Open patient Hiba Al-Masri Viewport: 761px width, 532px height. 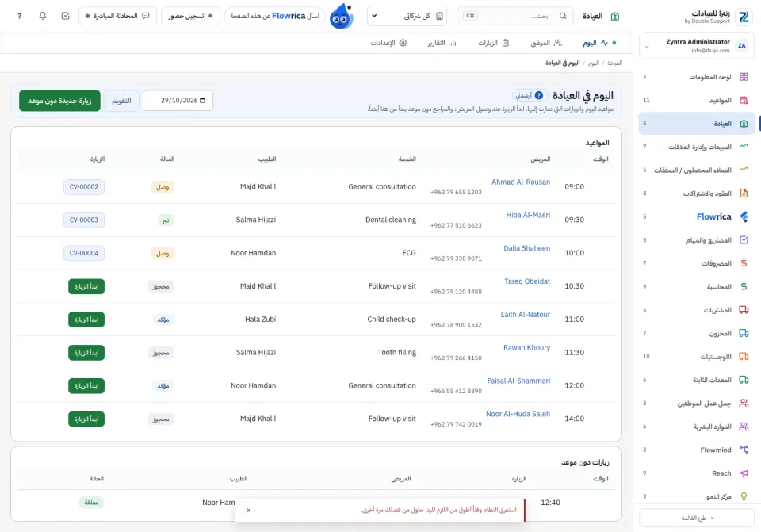click(x=528, y=215)
